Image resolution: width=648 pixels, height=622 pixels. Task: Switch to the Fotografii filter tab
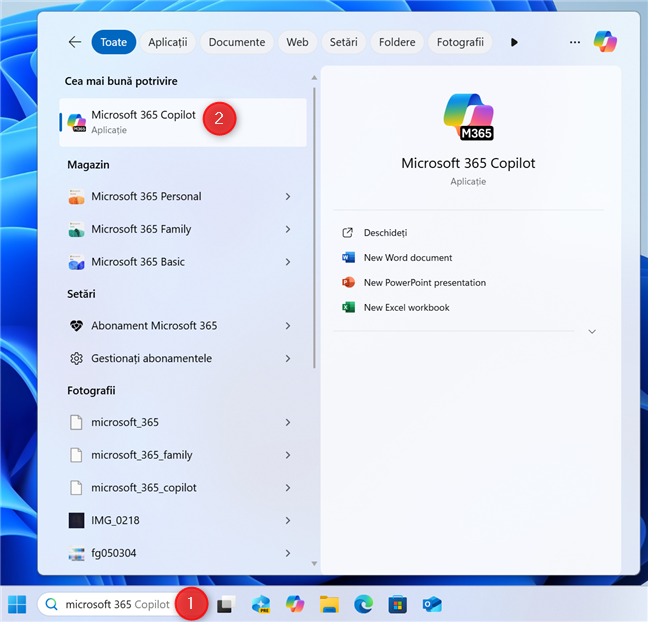coord(460,42)
